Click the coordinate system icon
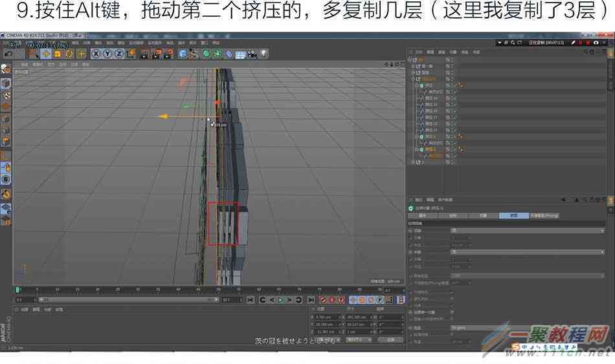This screenshot has height=364, width=615. [x=131, y=54]
